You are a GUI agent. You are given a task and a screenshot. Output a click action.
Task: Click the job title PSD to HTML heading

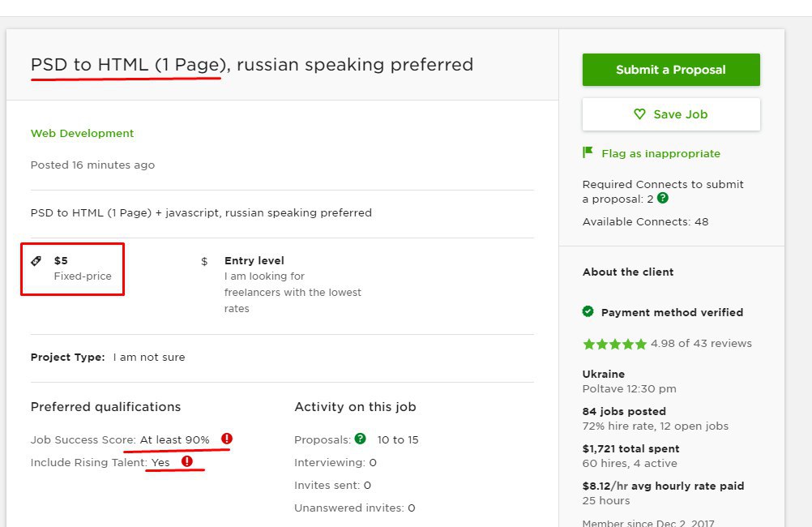[252, 64]
